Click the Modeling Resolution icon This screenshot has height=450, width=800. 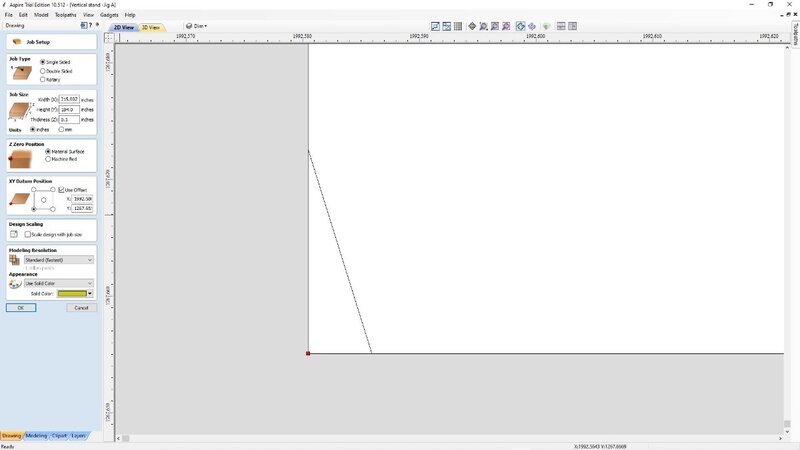click(x=14, y=260)
